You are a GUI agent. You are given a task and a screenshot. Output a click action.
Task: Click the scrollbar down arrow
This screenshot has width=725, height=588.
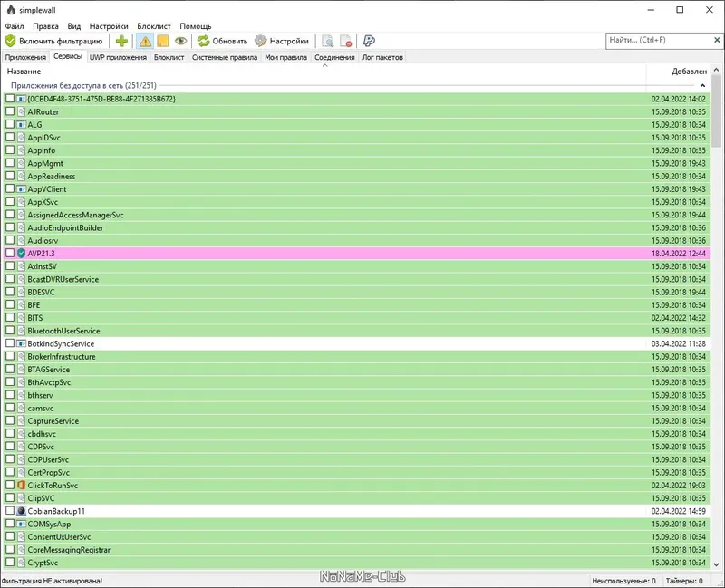716,564
